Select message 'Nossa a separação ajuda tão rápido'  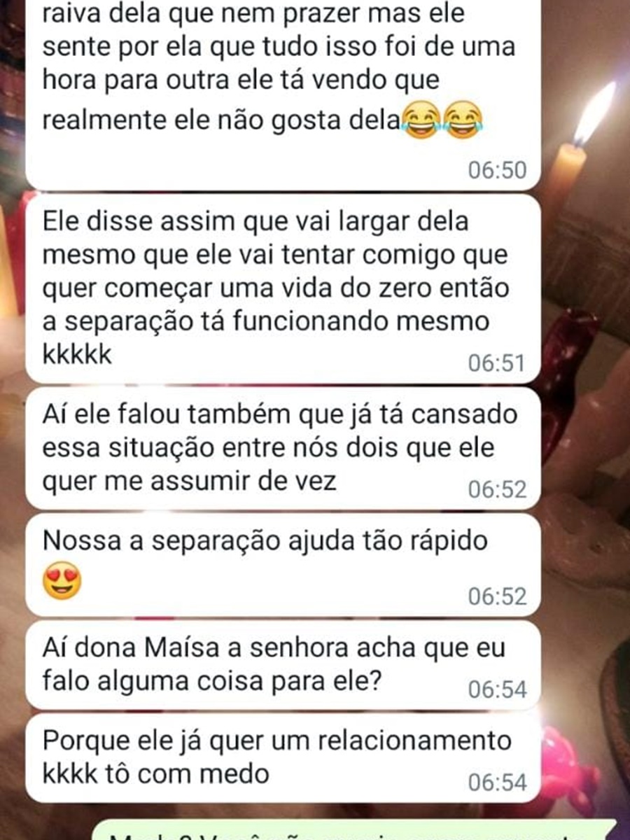(283, 566)
